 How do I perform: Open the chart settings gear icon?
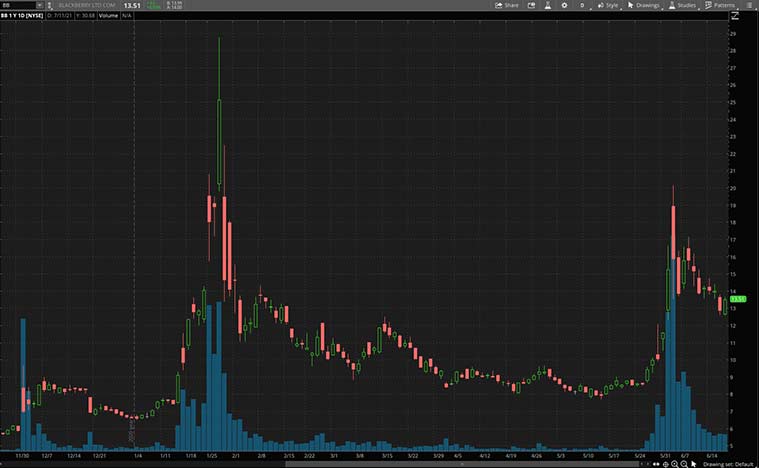point(564,5)
